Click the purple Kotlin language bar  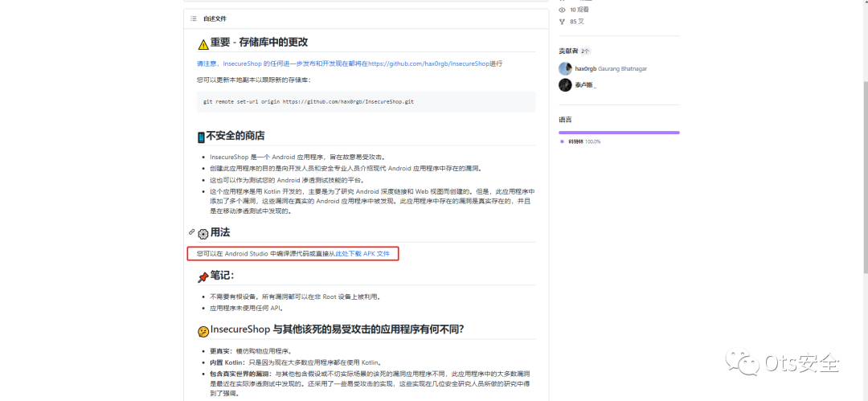[x=619, y=133]
